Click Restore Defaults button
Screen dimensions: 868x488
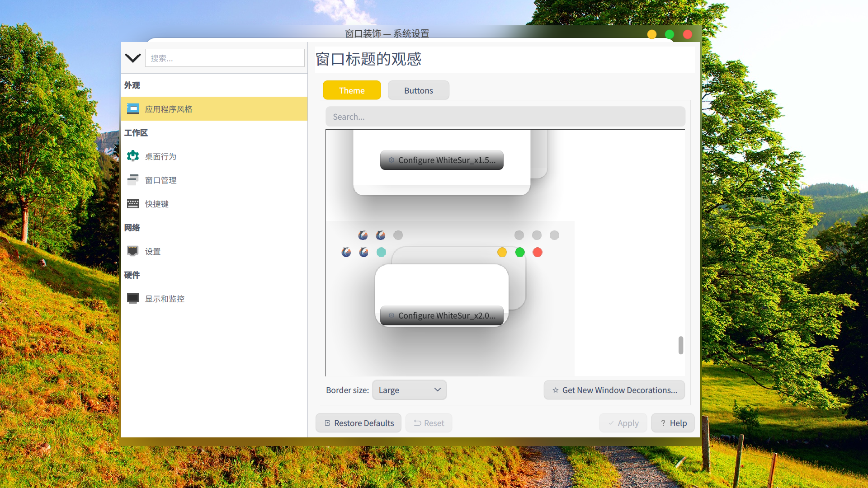[x=359, y=423]
